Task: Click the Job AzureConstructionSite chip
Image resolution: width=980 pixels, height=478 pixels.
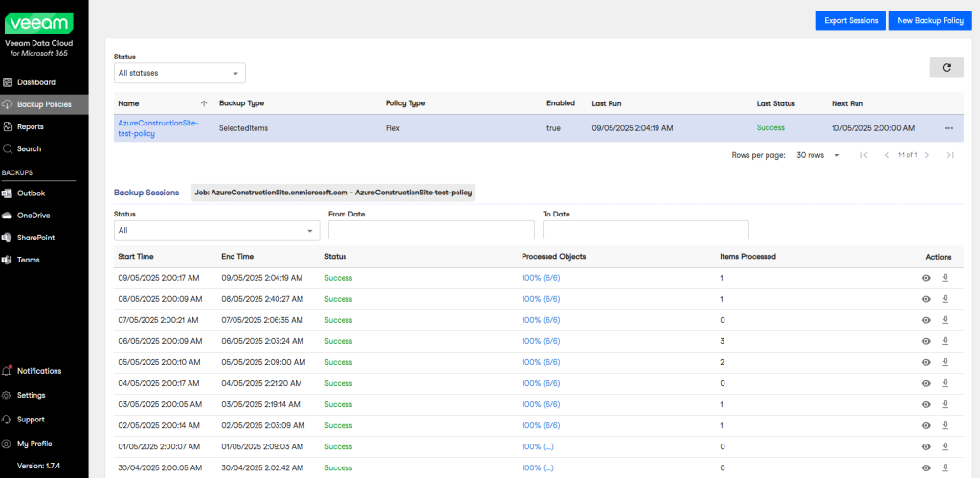Action: [x=333, y=193]
